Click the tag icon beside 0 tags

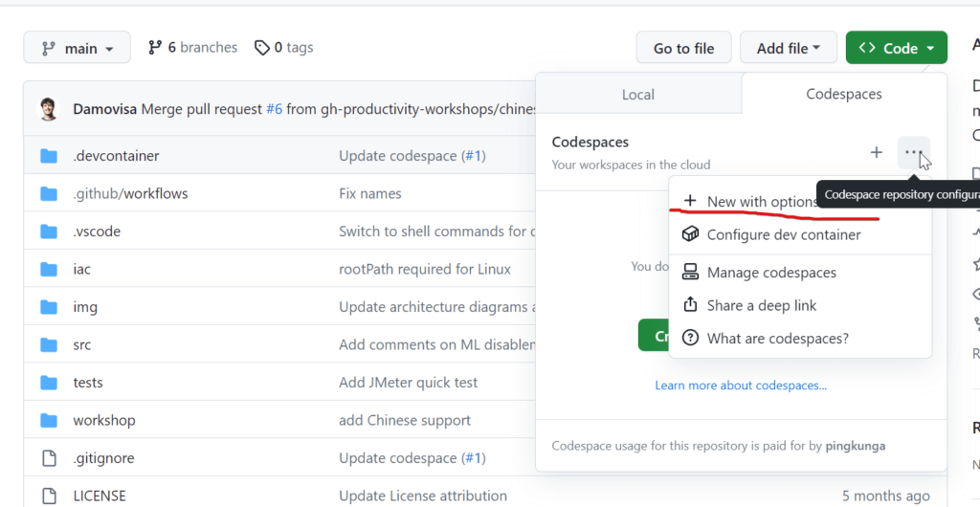[x=262, y=48]
